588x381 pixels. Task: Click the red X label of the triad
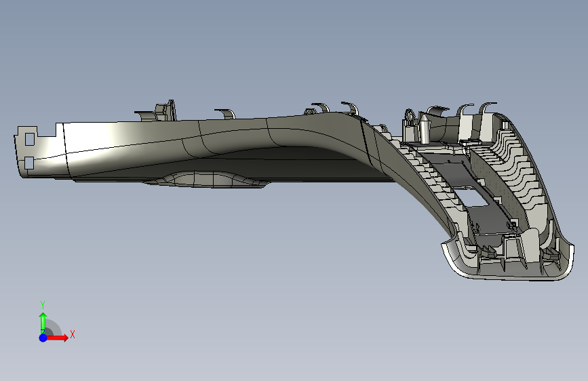73,334
